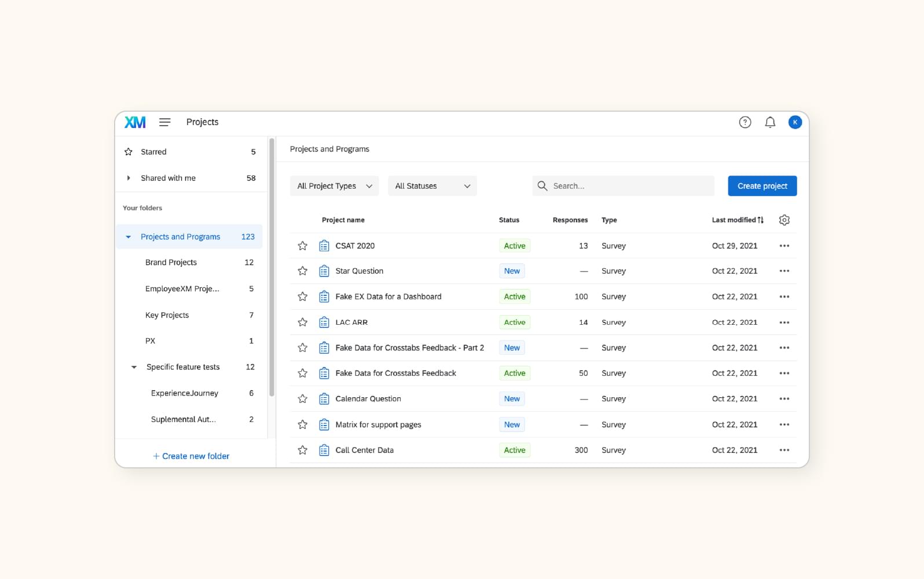The width and height of the screenshot is (924, 579).
Task: Open the notifications bell
Action: click(x=770, y=122)
